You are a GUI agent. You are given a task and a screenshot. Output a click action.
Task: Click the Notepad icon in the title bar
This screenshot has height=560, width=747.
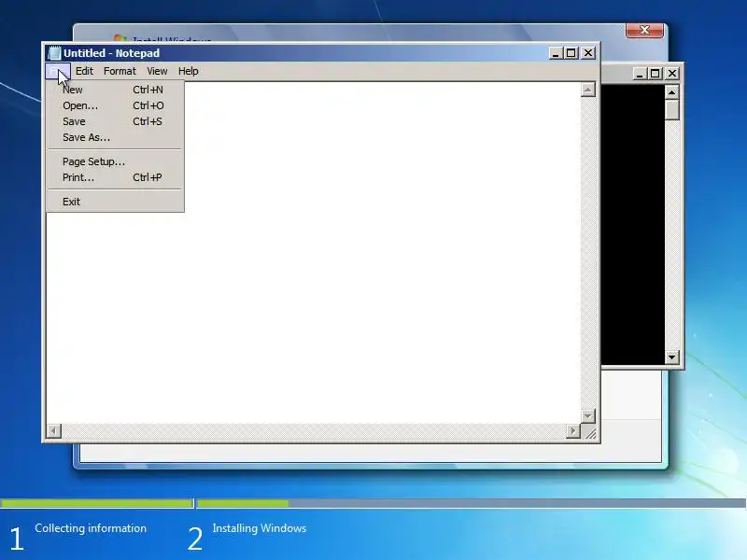coord(55,53)
